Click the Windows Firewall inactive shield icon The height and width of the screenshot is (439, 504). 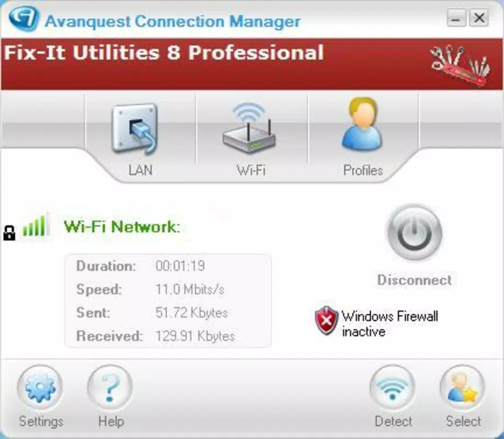click(x=326, y=320)
